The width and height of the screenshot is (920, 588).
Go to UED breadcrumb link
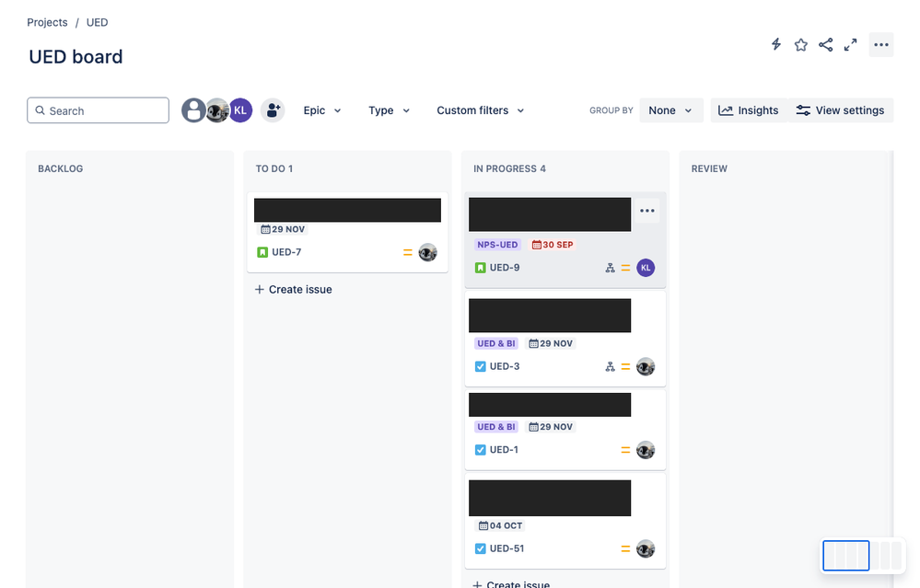click(x=97, y=22)
